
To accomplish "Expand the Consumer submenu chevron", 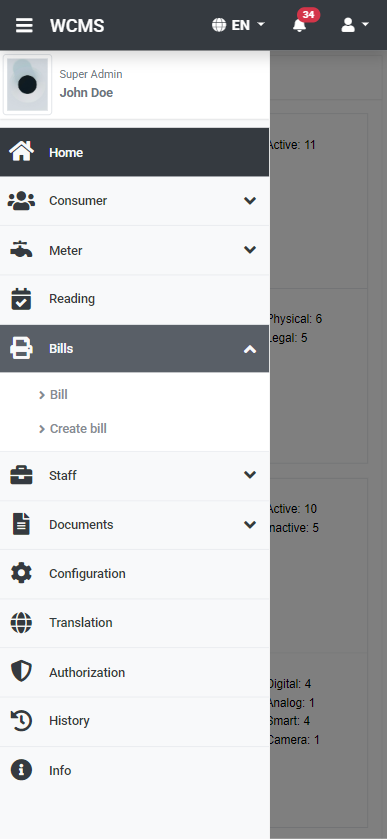I will (x=250, y=201).
